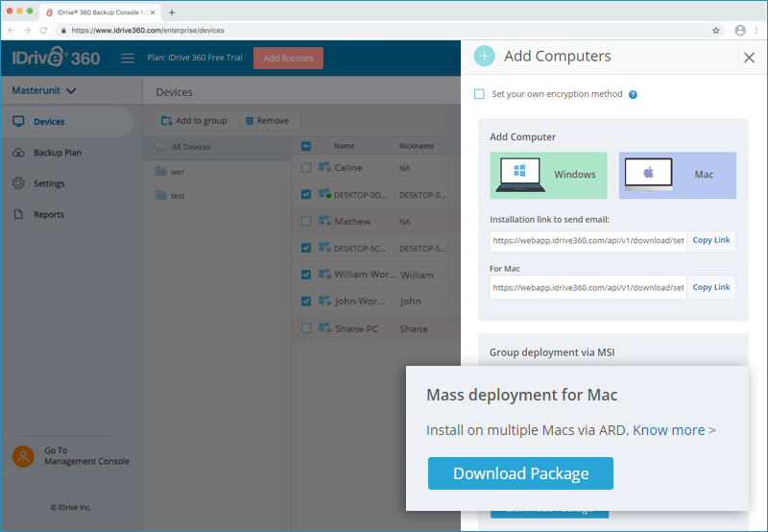
Task: Uncheck the William-Wor device checkbox
Action: click(x=306, y=275)
